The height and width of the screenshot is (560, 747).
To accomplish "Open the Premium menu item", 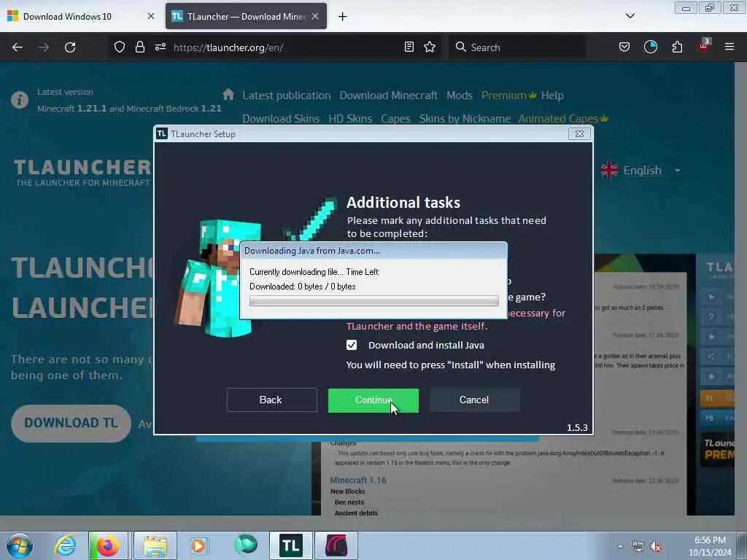I will pos(508,96).
